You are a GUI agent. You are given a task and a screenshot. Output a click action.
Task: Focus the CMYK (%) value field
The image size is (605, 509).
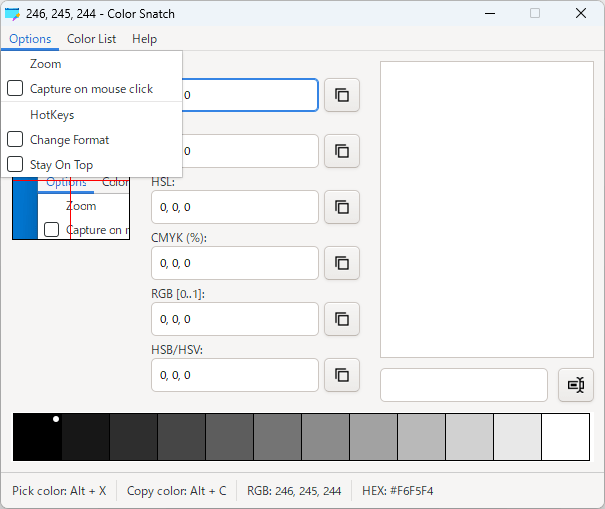coord(235,263)
